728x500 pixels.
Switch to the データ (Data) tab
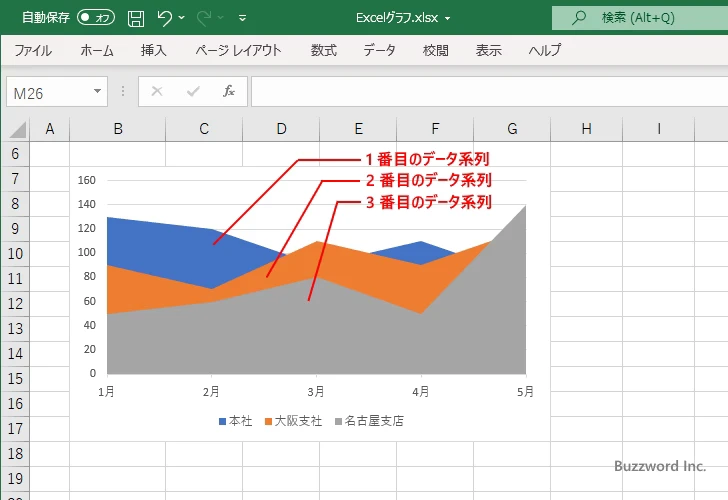[x=379, y=50]
